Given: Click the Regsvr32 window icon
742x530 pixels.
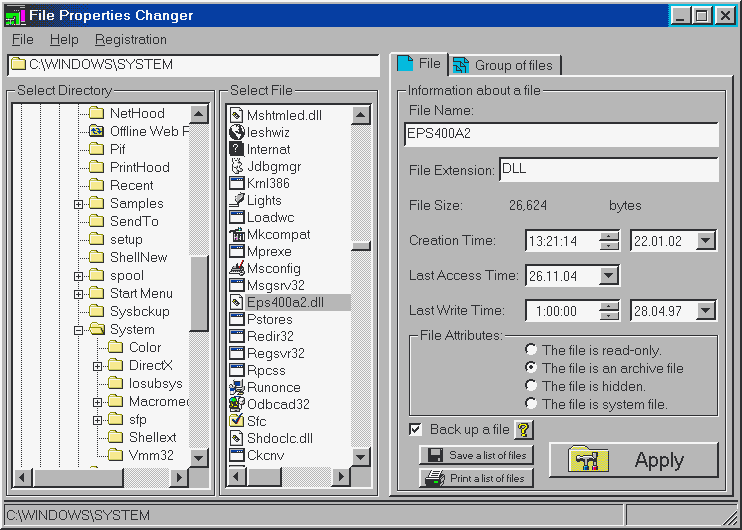Looking at the screenshot, I should 236,353.
